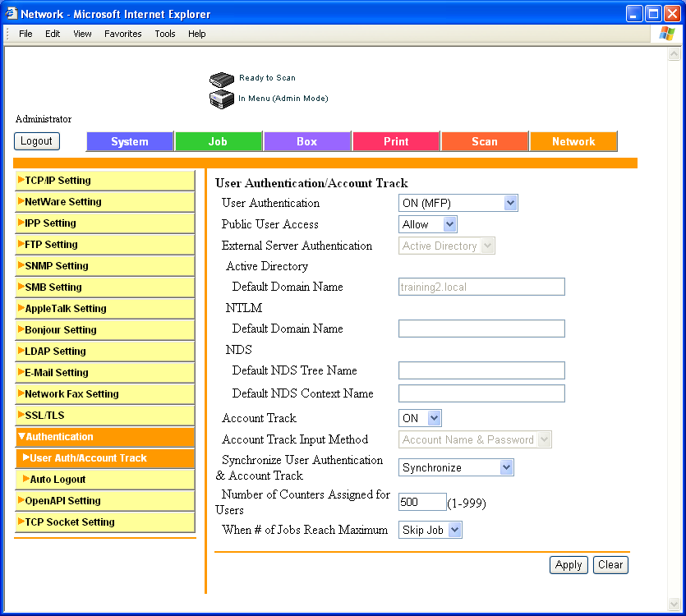Open the User Authentication dropdown
The width and height of the screenshot is (686, 616).
tap(458, 203)
